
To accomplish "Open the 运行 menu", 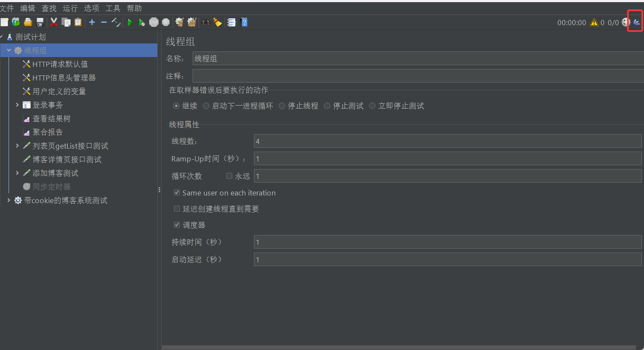I will click(x=69, y=8).
